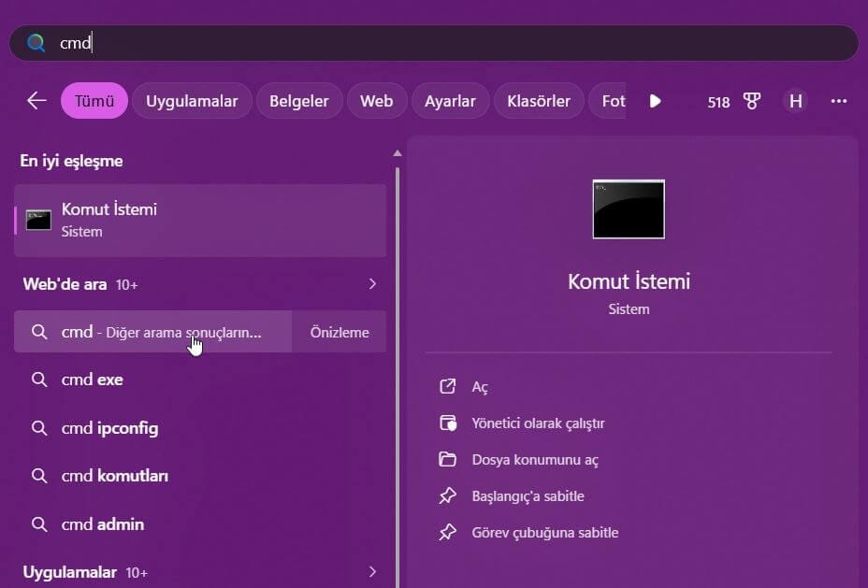
Task: Switch to the Uygulamalar filter tab
Action: pyautogui.click(x=192, y=100)
